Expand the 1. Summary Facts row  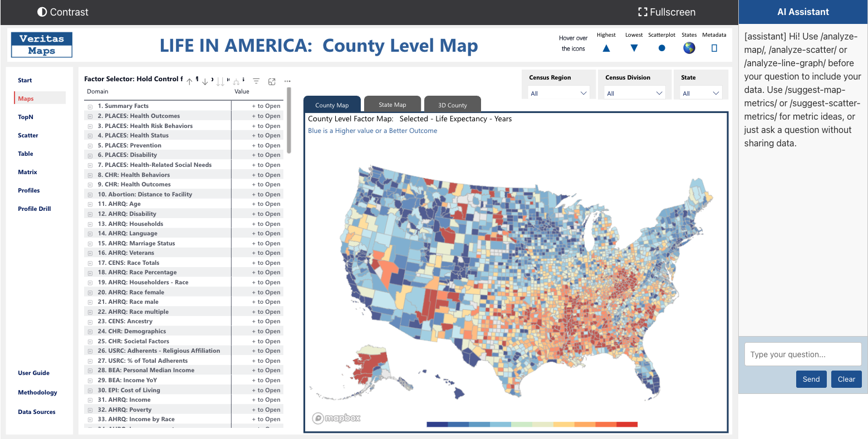point(90,106)
